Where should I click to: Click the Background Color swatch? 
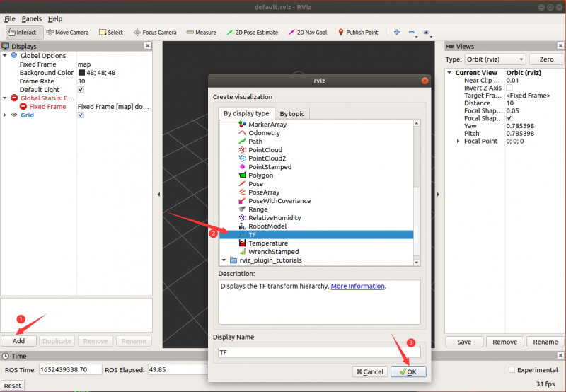point(82,73)
